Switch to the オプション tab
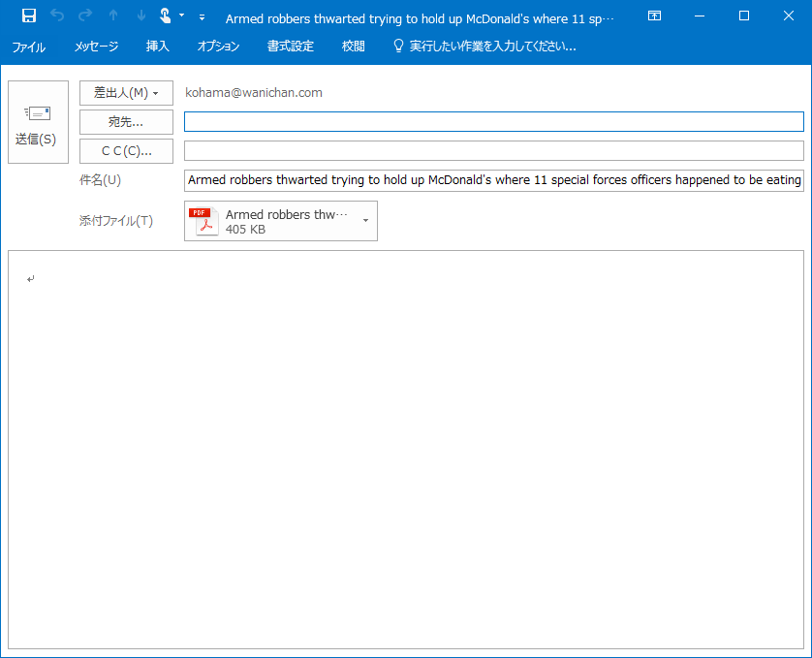Screen dimensions: 812x658 (218, 47)
